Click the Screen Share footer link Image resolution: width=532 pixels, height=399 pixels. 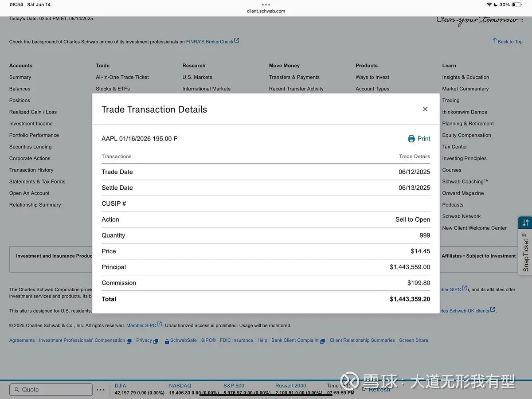[414, 340]
